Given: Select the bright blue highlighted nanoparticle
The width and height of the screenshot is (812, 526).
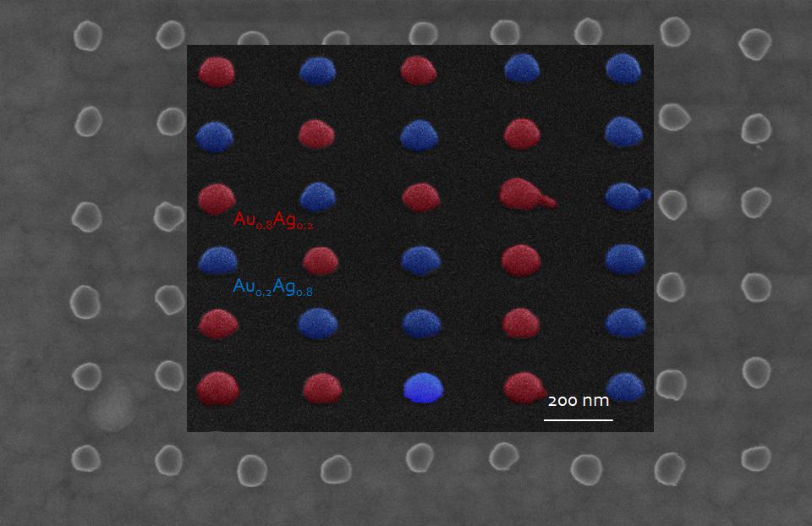Looking at the screenshot, I should tap(423, 387).
